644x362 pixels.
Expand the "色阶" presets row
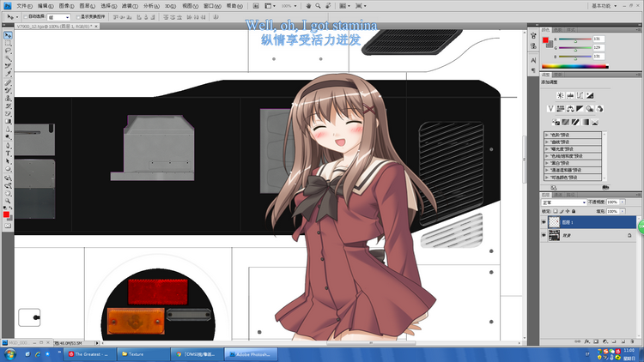click(573, 135)
